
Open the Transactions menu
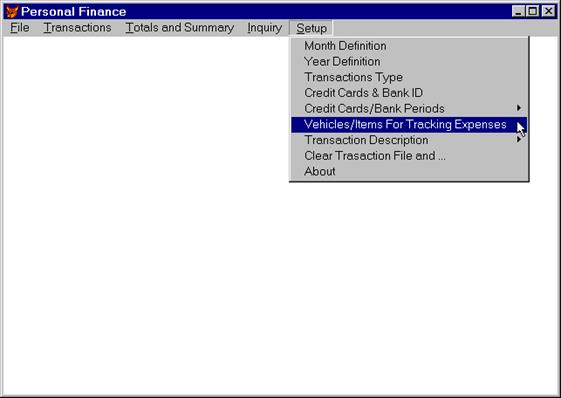(77, 28)
